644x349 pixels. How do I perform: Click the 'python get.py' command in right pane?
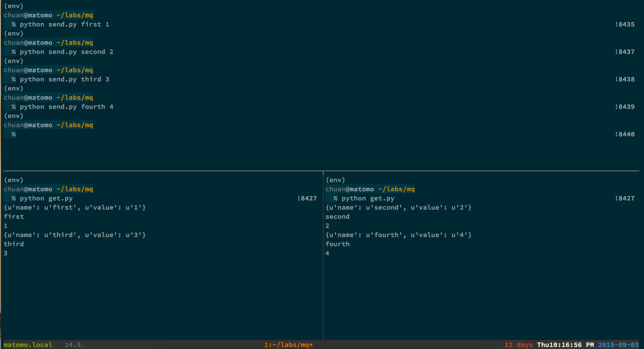pyautogui.click(x=368, y=198)
